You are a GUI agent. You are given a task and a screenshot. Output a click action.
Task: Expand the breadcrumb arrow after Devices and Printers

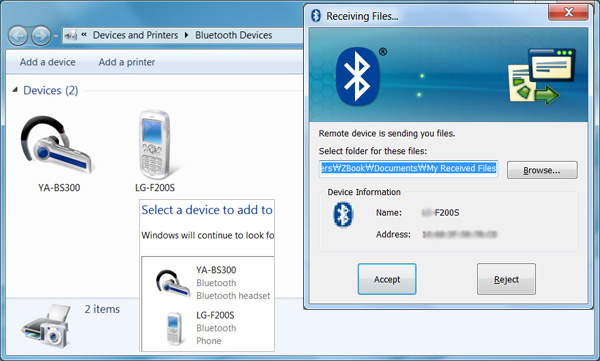tap(186, 35)
